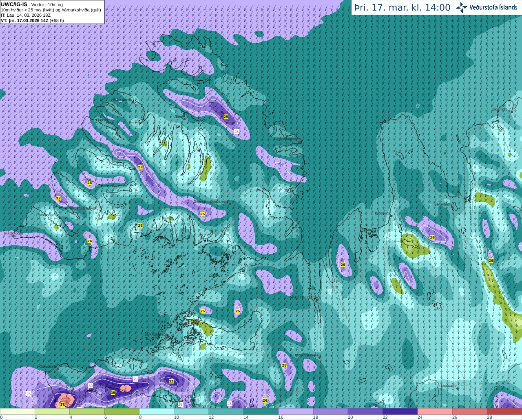Click the Stykkishólmur station label
This screenshot has height=420, width=522.
[156, 334]
